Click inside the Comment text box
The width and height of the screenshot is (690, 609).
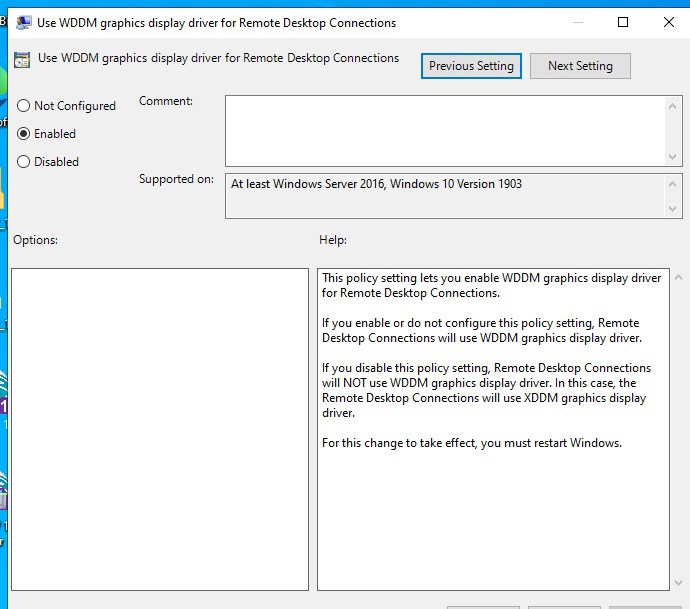pos(444,131)
